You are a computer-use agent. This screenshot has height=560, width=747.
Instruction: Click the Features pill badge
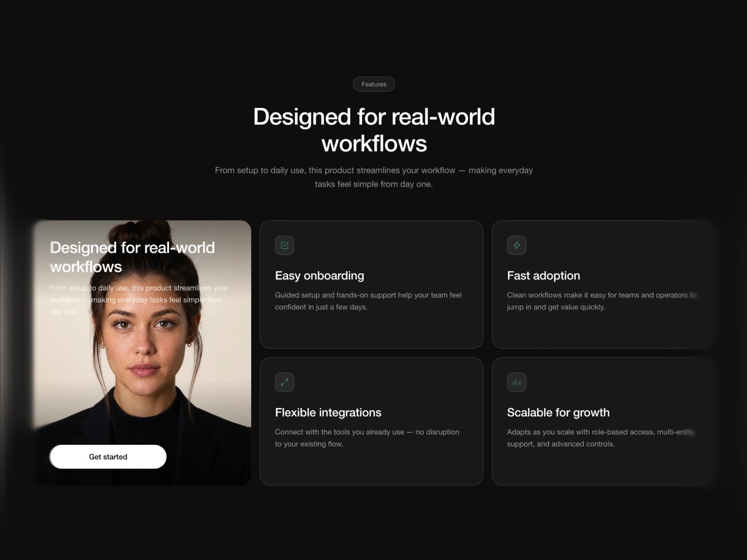click(x=374, y=84)
